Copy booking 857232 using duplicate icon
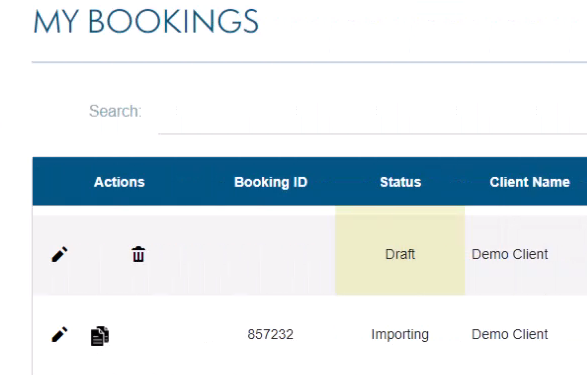 click(x=100, y=336)
